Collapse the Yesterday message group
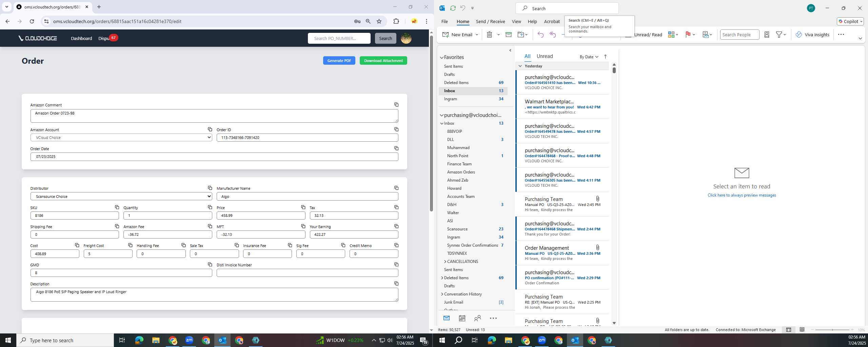 [520, 66]
